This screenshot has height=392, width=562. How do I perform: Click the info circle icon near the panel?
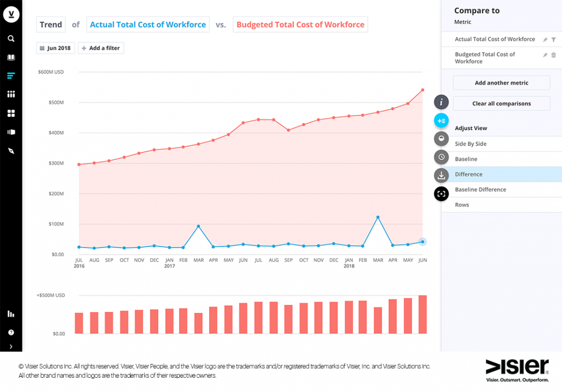coord(441,102)
